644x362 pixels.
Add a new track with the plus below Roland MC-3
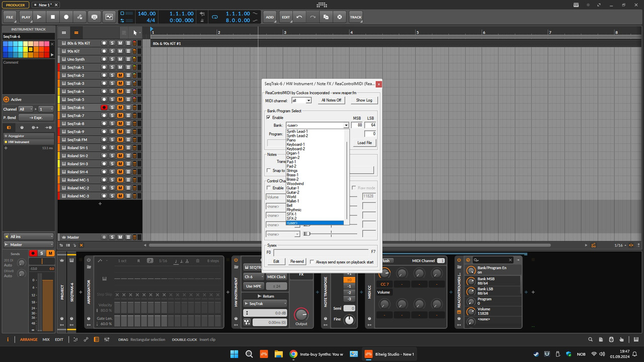pyautogui.click(x=100, y=204)
